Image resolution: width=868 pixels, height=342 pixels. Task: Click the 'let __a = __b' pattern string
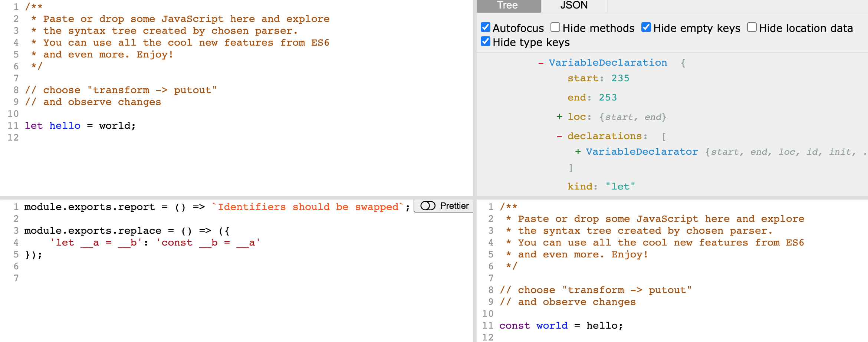pyautogui.click(x=96, y=243)
